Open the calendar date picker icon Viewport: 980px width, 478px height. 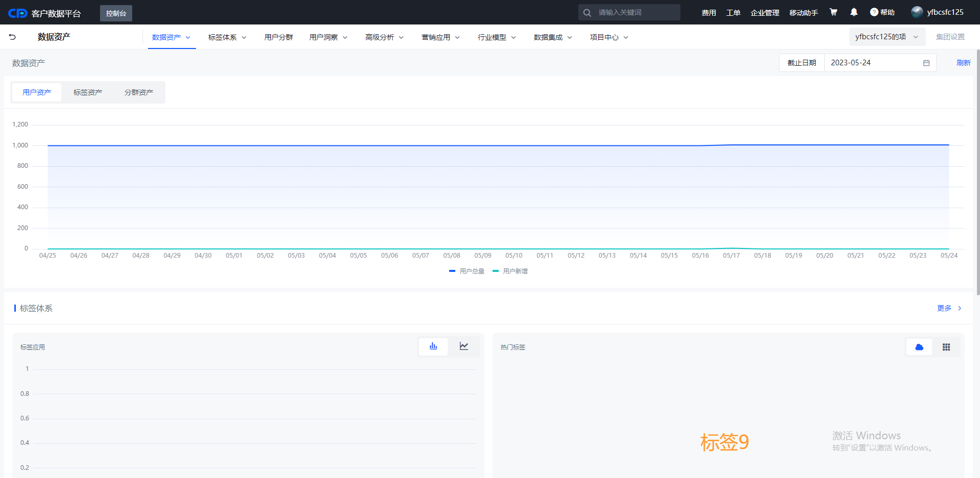pyautogui.click(x=926, y=63)
